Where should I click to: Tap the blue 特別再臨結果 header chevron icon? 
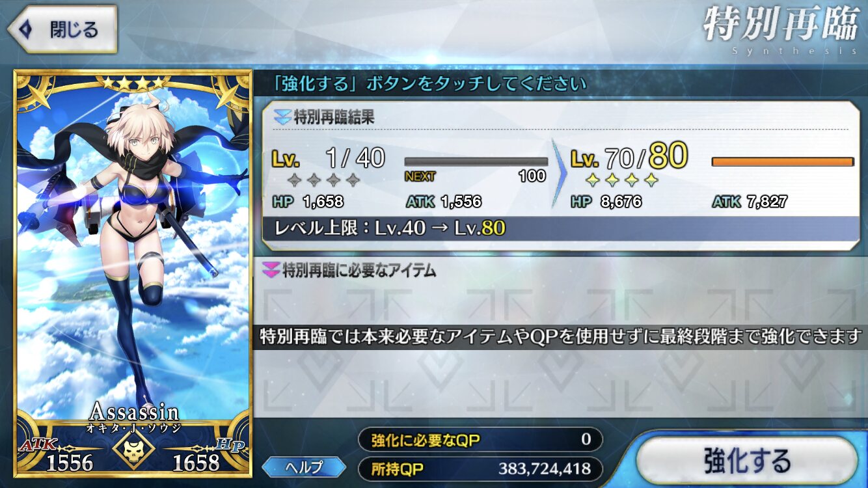pos(283,118)
